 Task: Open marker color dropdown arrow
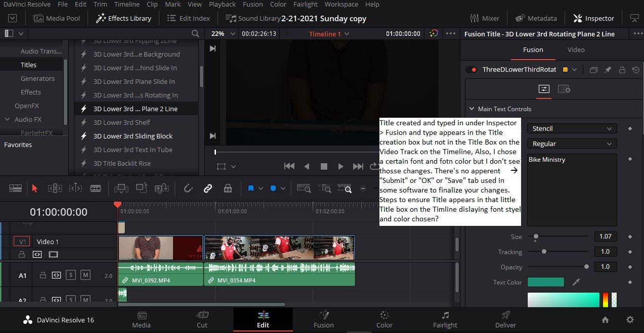click(283, 188)
